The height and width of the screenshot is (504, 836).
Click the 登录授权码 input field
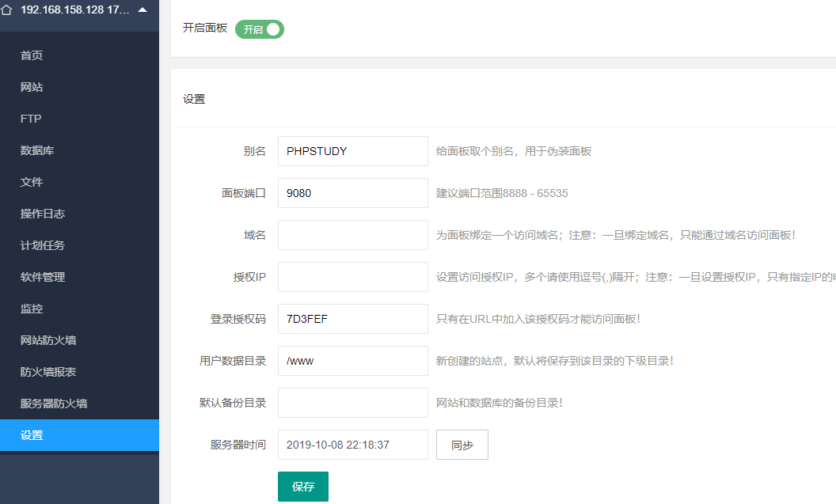click(352, 319)
